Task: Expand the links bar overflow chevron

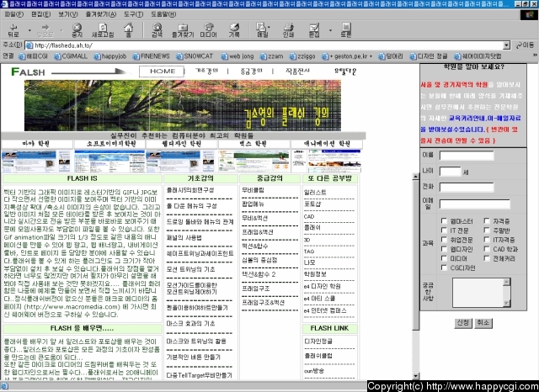Action: pos(535,56)
